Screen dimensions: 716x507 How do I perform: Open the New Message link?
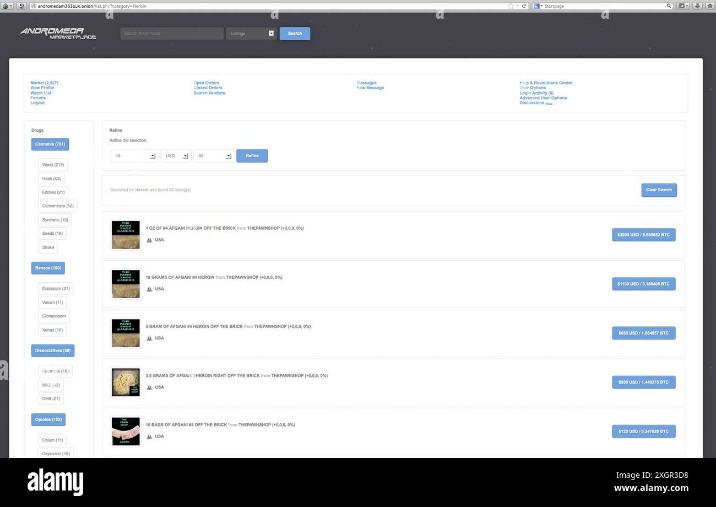click(370, 88)
